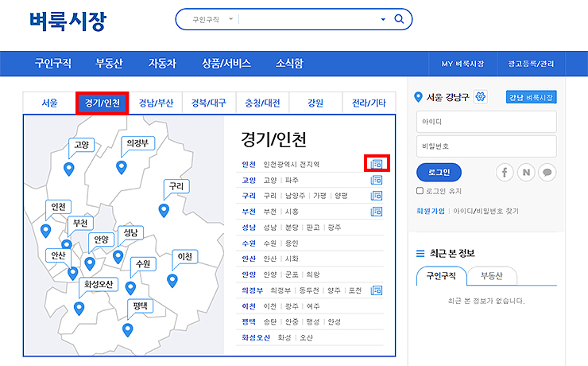This screenshot has width=588, height=366.
Task: Click the 비밀번호 input field
Action: [486, 146]
